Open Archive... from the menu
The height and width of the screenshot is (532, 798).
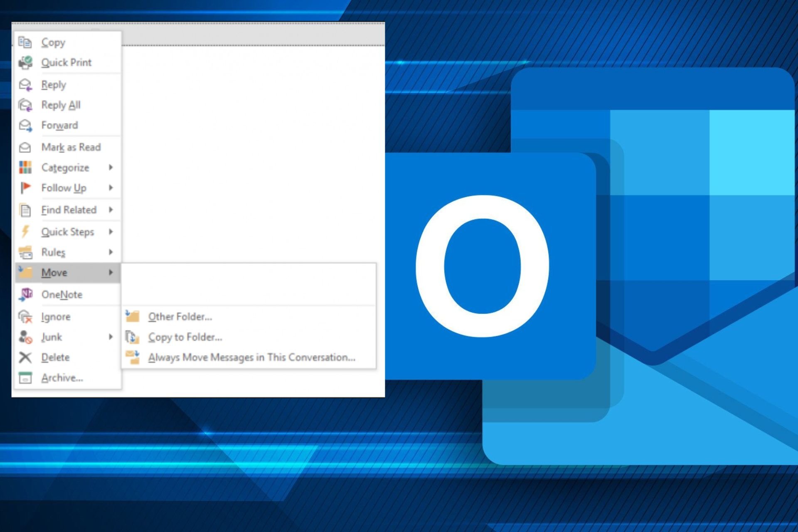tap(68, 378)
